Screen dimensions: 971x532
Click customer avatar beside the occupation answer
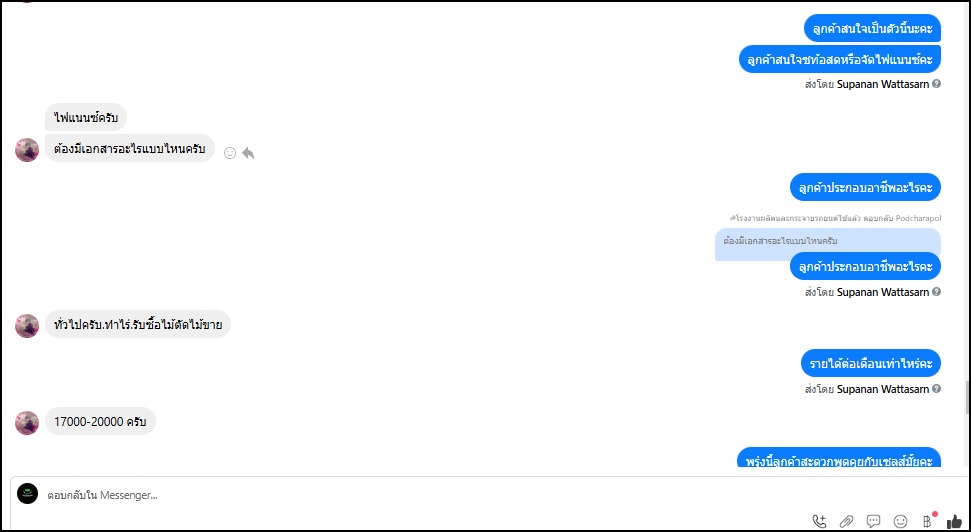[x=27, y=325]
